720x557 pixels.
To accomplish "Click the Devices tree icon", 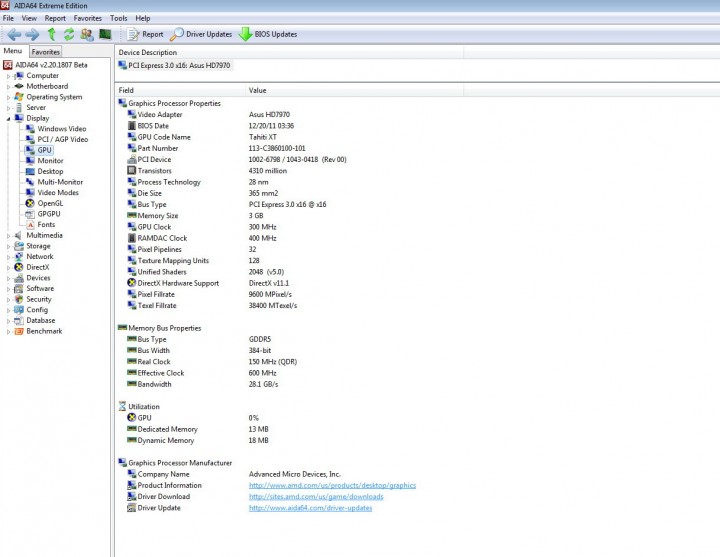I will coord(19,278).
